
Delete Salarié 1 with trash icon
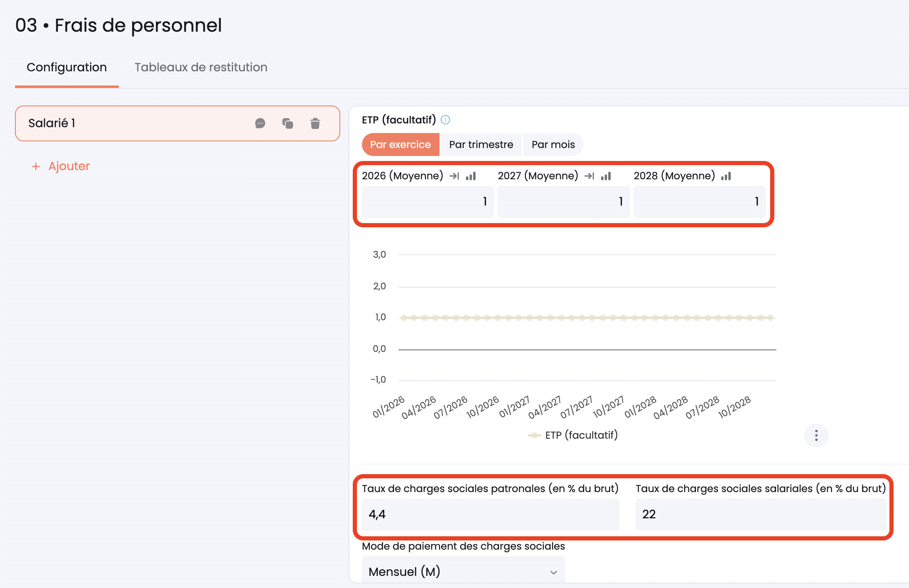point(315,123)
